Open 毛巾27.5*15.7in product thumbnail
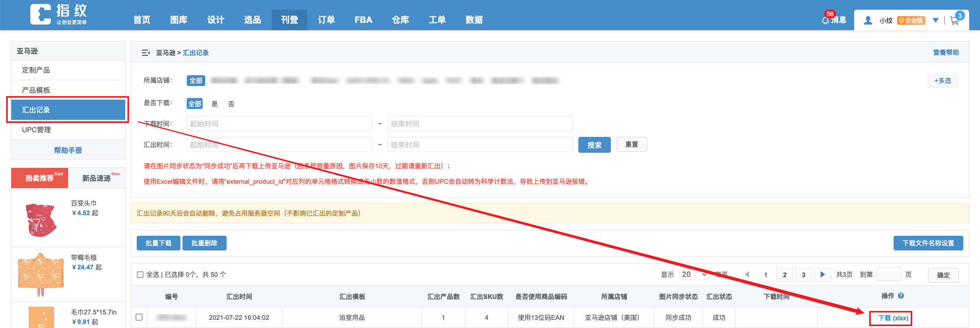 click(x=41, y=317)
